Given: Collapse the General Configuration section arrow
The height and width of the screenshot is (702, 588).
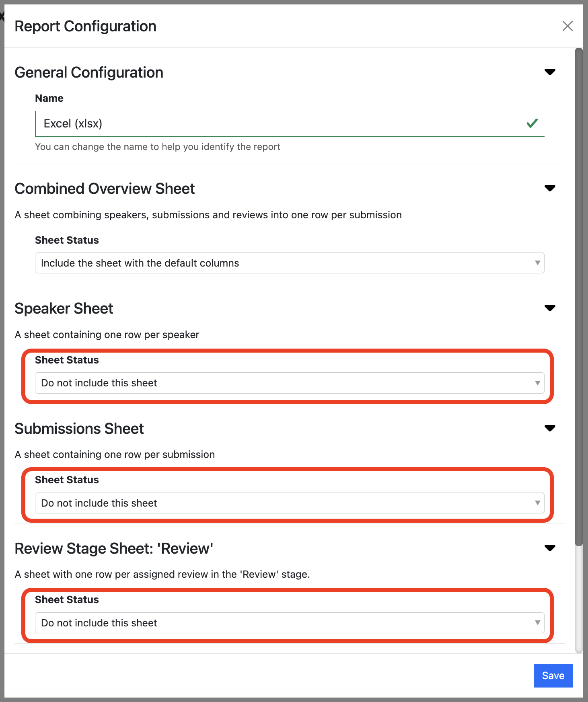Looking at the screenshot, I should [x=549, y=72].
